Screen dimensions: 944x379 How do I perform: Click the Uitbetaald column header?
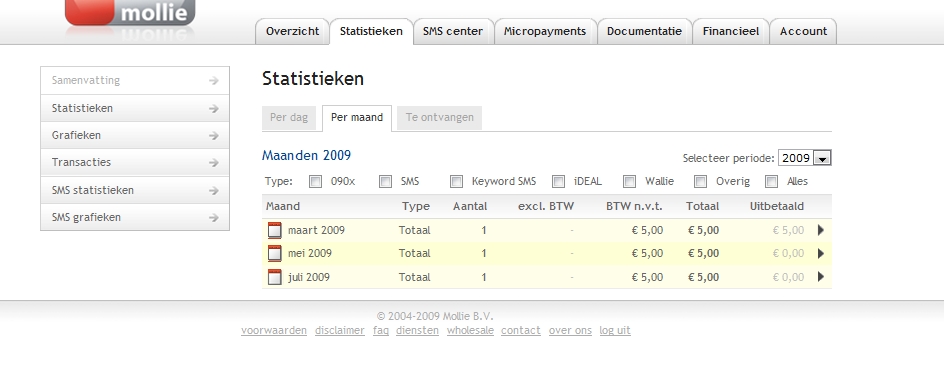coord(777,206)
